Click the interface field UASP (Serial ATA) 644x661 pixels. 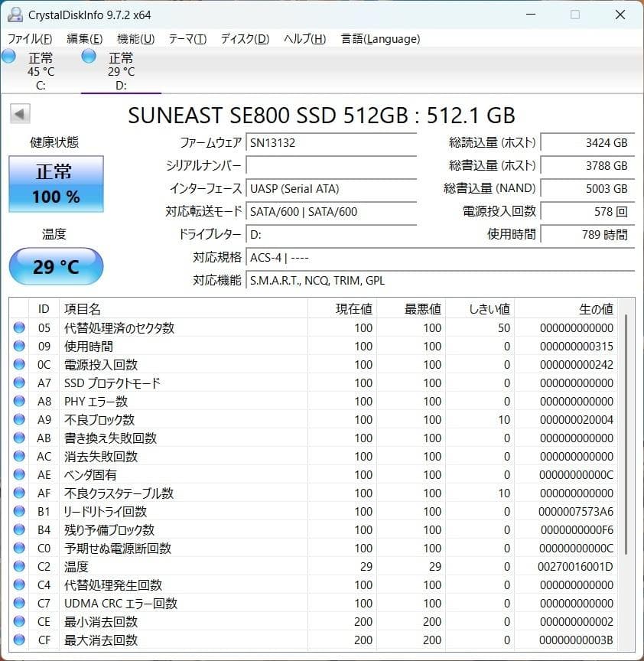click(331, 188)
